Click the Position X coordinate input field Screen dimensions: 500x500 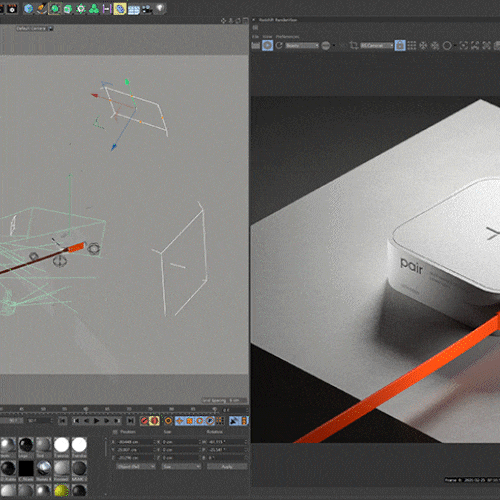pos(136,442)
